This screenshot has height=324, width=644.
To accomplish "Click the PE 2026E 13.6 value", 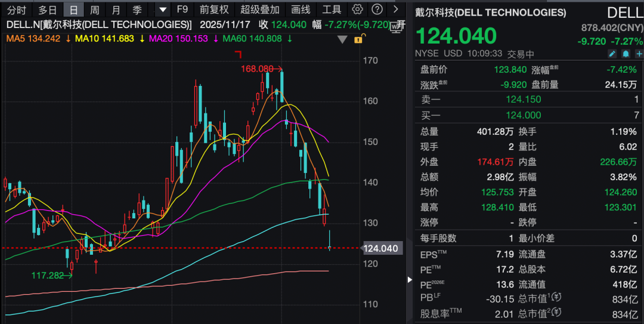I will coord(505,285).
